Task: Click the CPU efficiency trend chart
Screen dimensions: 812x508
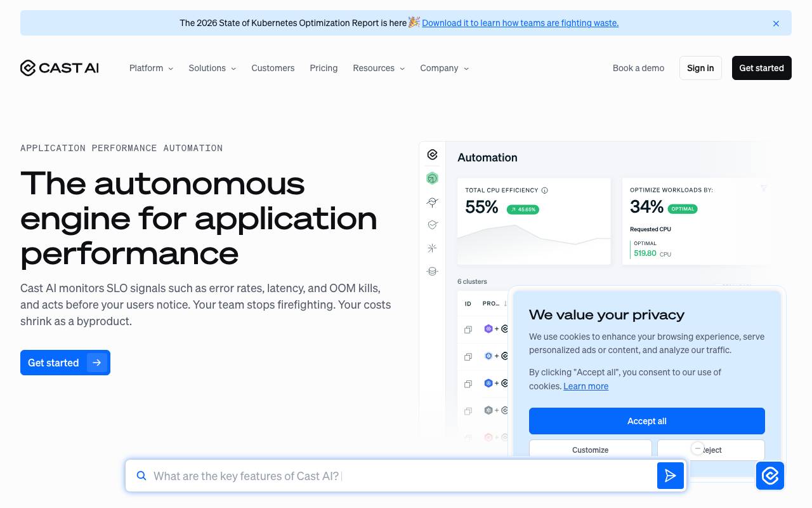Action: [x=534, y=244]
